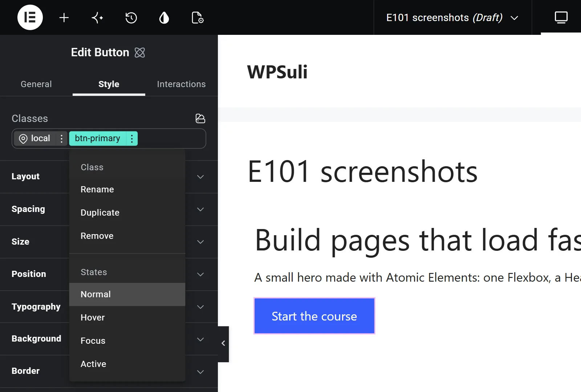Open the add element plus icon
The width and height of the screenshot is (581, 392).
[64, 17]
